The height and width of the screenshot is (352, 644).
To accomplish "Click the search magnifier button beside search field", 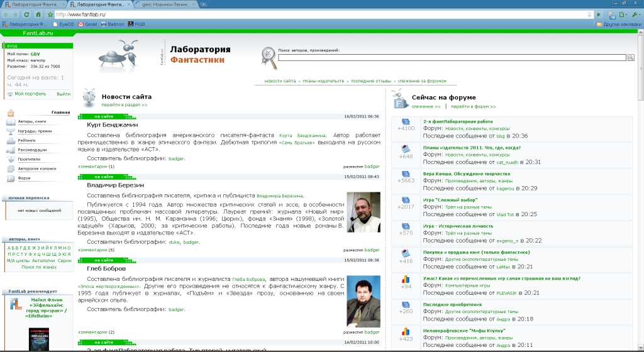I will (x=631, y=57).
